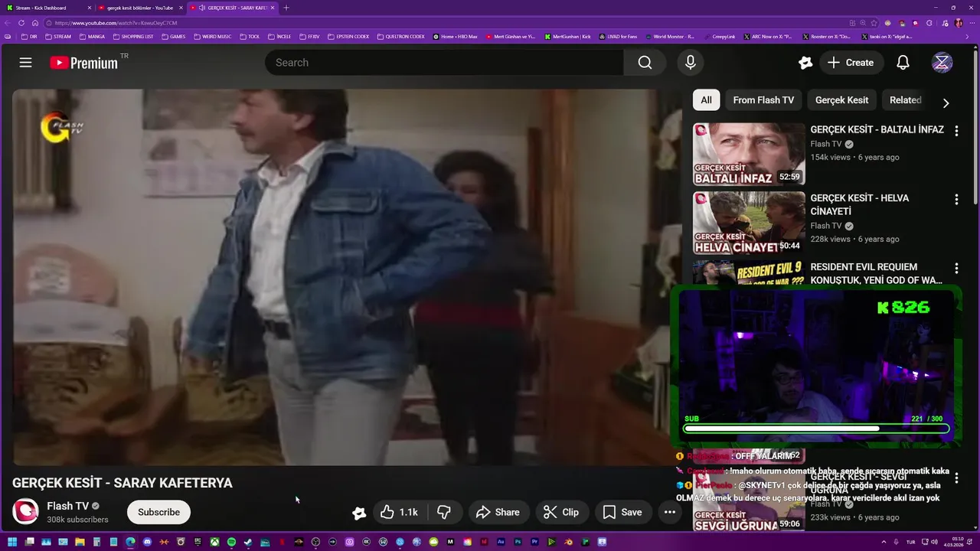Click the YouTube search input field
The image size is (980, 551).
tap(444, 63)
